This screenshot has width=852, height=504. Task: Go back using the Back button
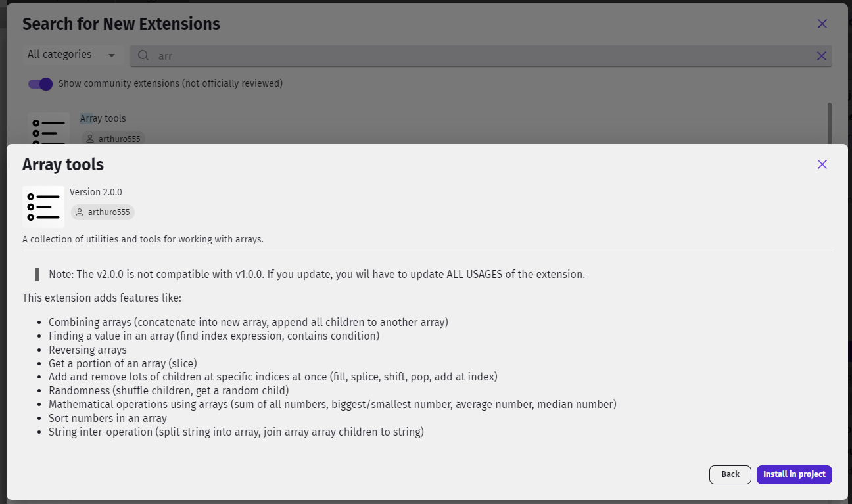pos(730,474)
